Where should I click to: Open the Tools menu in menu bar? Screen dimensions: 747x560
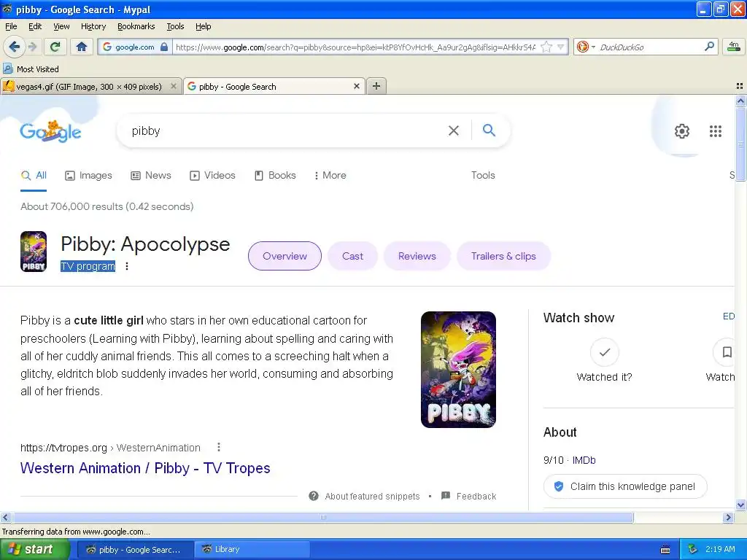(x=175, y=26)
